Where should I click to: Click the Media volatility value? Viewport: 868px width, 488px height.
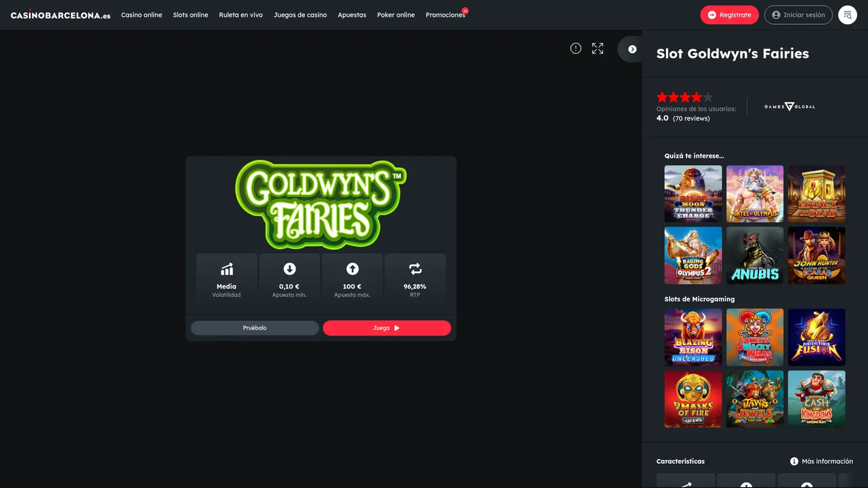[227, 287]
